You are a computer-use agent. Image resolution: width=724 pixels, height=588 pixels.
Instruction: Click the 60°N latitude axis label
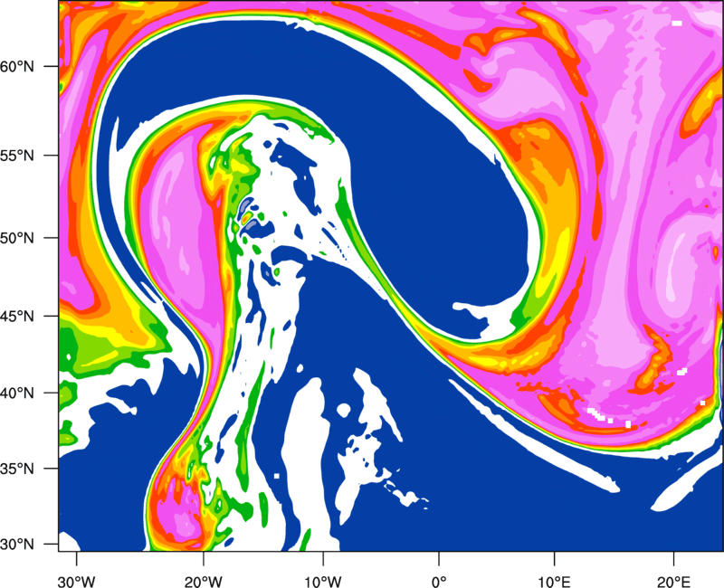pyautogui.click(x=17, y=66)
